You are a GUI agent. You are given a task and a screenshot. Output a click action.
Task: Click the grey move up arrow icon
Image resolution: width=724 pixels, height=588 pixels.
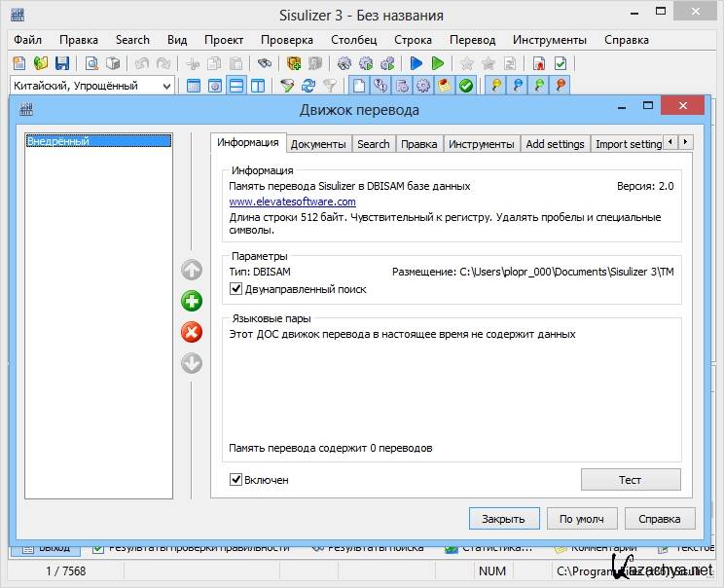(192, 270)
